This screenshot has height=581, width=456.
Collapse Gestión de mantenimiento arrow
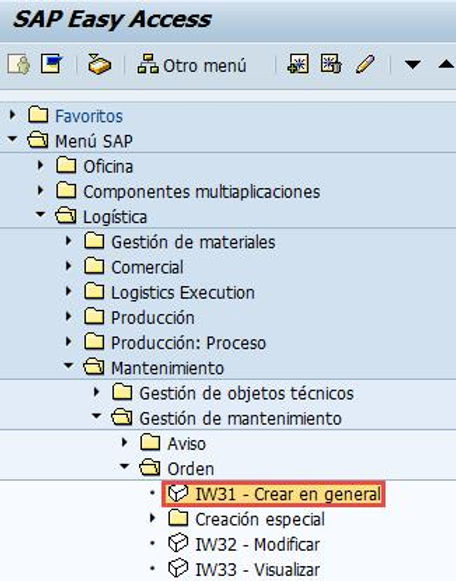click(97, 416)
